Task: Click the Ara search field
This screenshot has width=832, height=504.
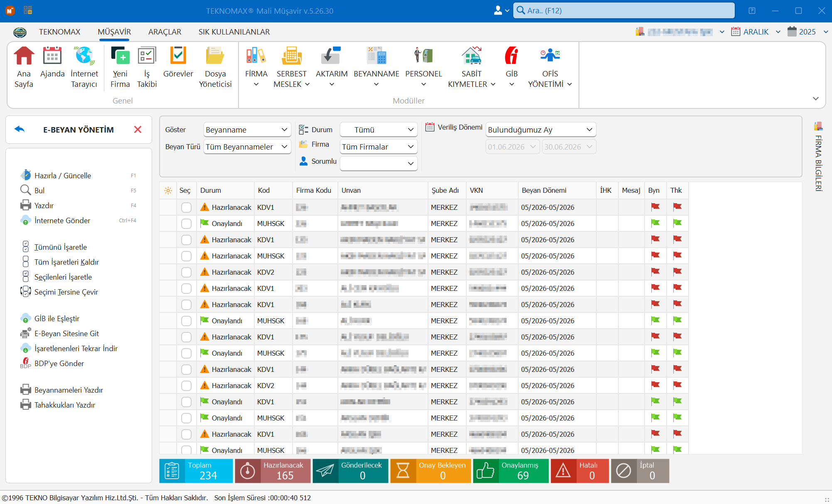Action: point(624,10)
